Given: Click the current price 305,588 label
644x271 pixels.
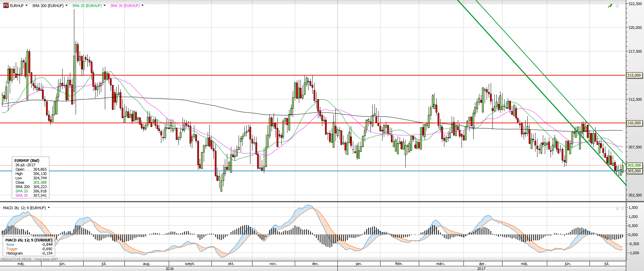Looking at the screenshot, I should pyautogui.click(x=635, y=165).
